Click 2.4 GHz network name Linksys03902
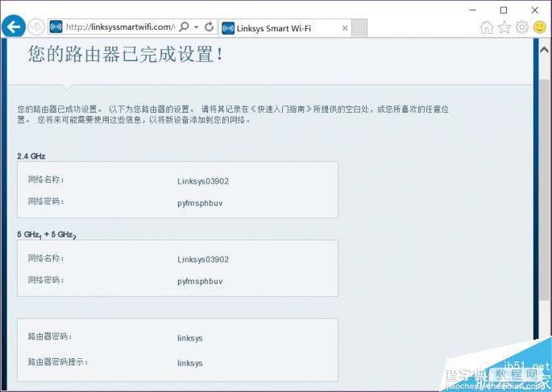 tap(203, 181)
